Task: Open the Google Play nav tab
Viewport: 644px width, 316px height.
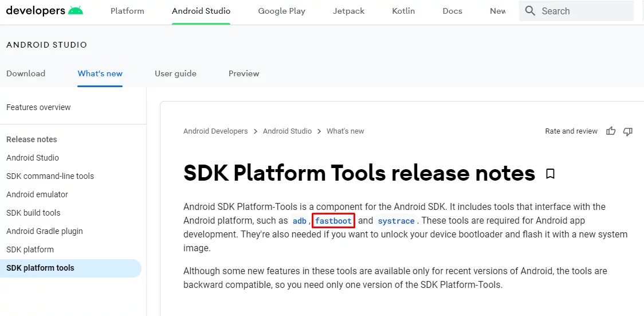Action: (x=282, y=11)
